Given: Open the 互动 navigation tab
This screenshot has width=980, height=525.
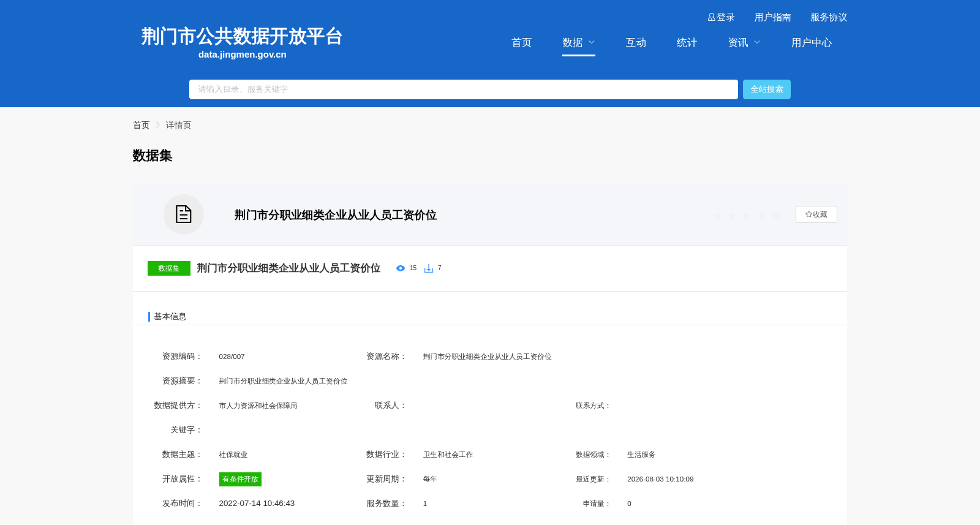Looking at the screenshot, I should point(636,42).
